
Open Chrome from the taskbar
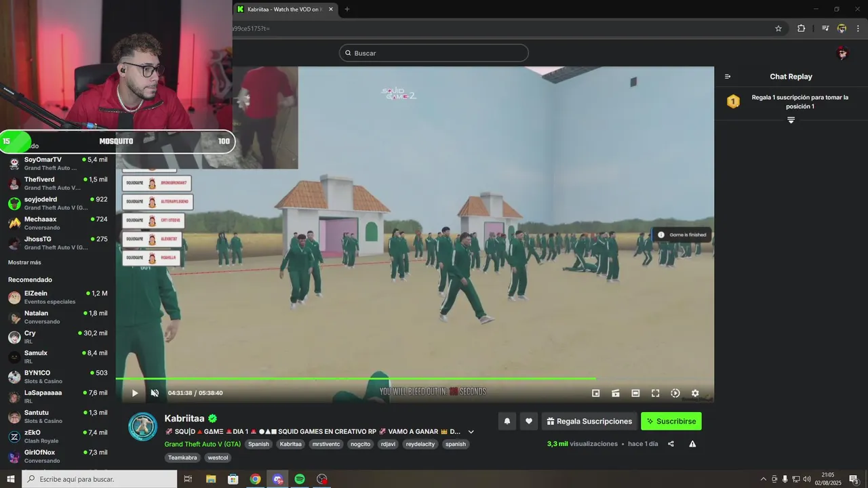tap(255, 479)
